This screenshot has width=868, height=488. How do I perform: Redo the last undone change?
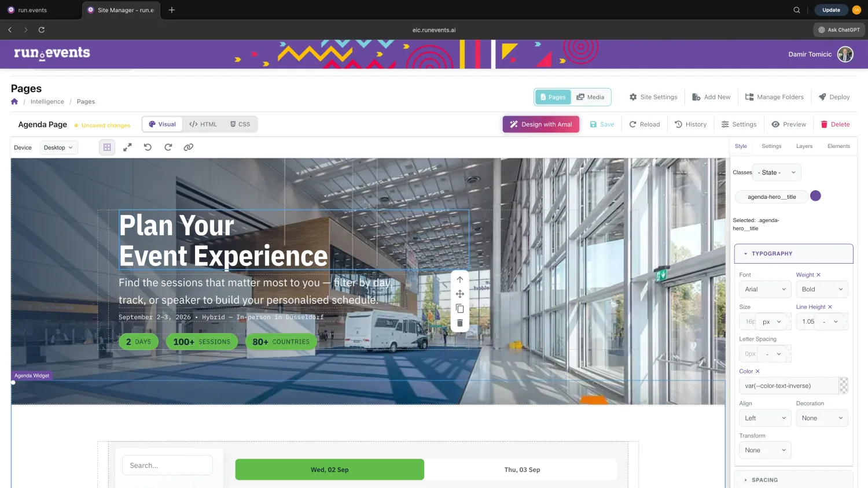[x=168, y=147]
